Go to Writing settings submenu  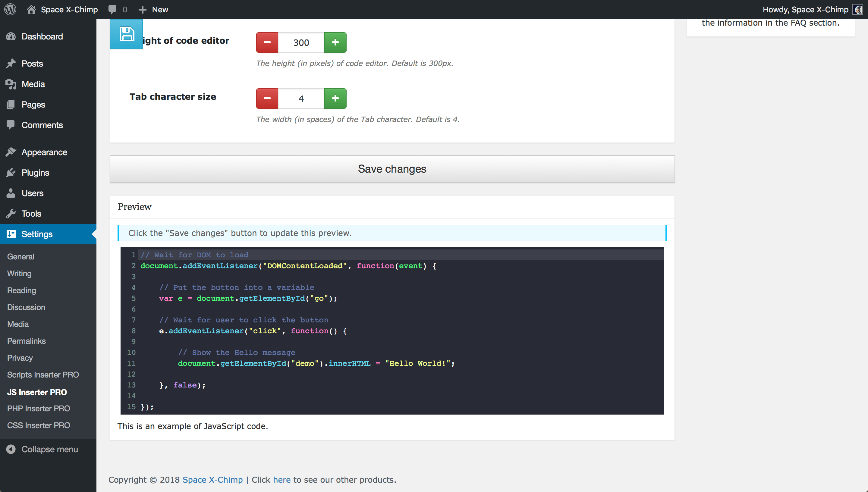pyautogui.click(x=19, y=273)
